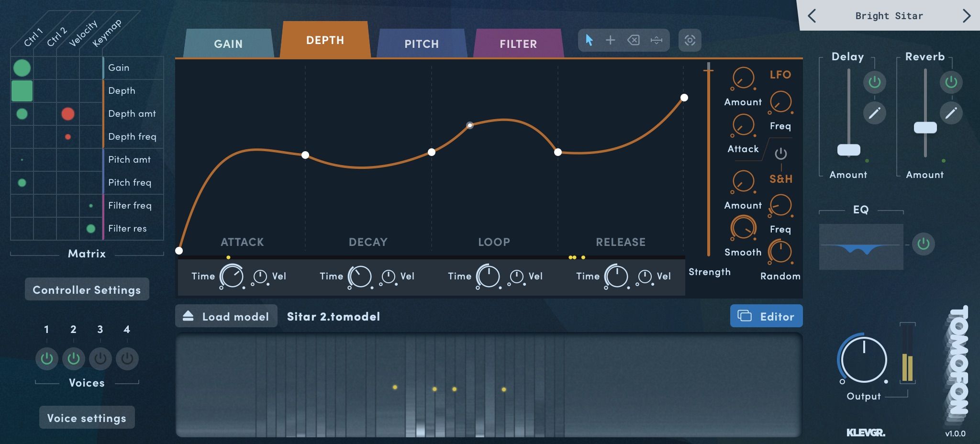Click the eject icon on Load model button
980x444 pixels.
coord(187,315)
